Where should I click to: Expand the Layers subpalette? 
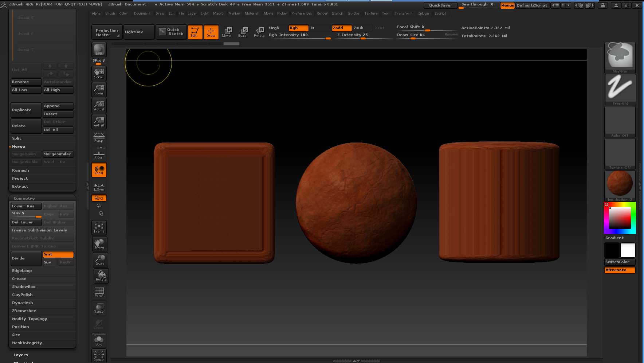(x=20, y=354)
